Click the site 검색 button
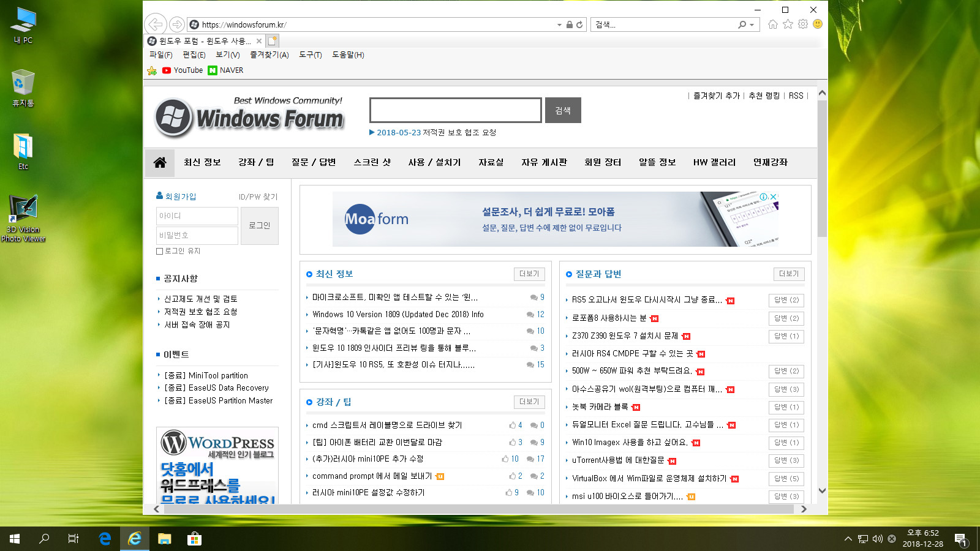980x551 pixels. click(x=563, y=110)
